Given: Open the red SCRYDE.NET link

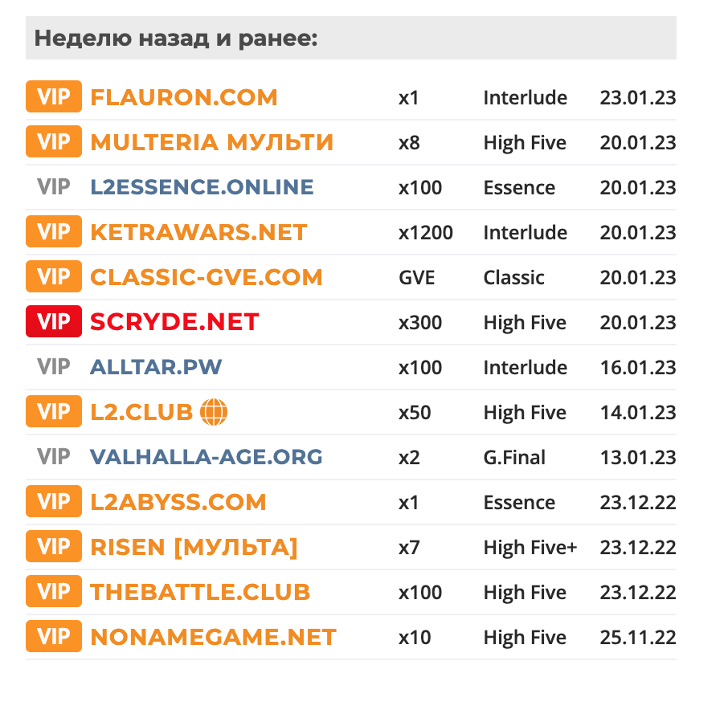Looking at the screenshot, I should click(x=174, y=322).
